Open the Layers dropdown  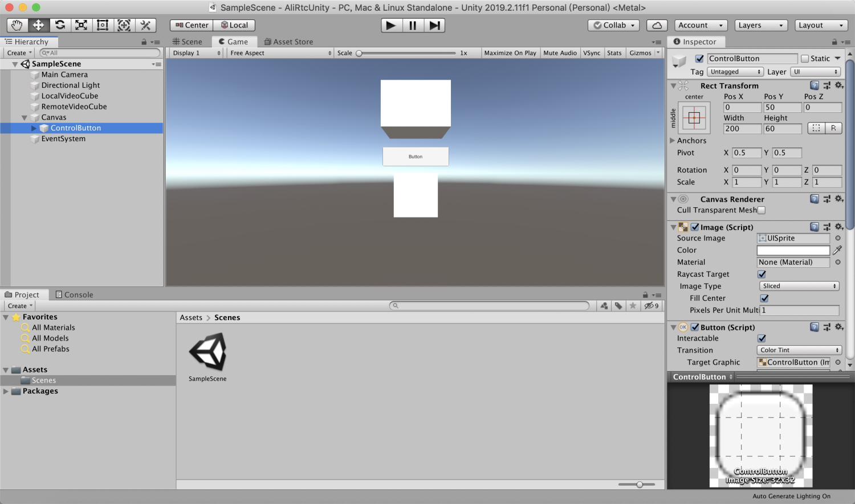(760, 25)
